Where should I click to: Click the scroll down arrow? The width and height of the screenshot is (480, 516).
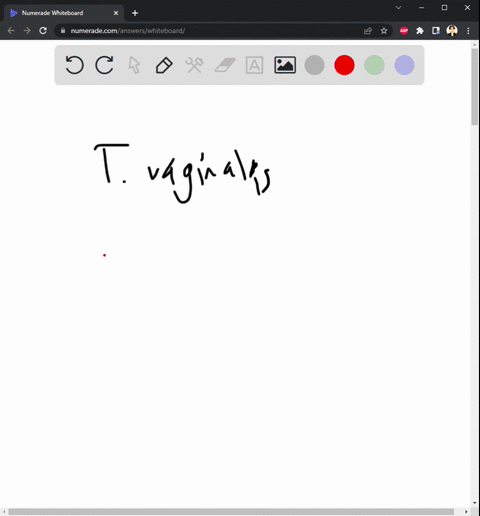pos(475,503)
